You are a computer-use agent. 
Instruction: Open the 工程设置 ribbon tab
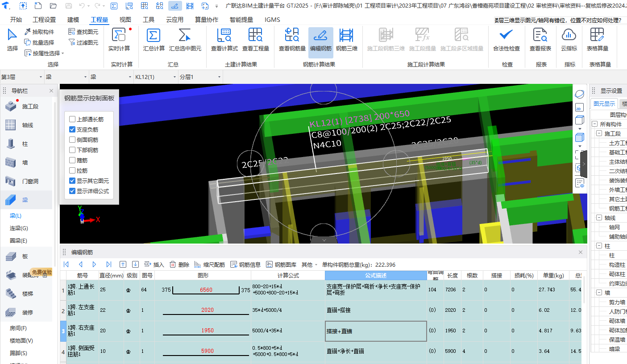point(45,20)
